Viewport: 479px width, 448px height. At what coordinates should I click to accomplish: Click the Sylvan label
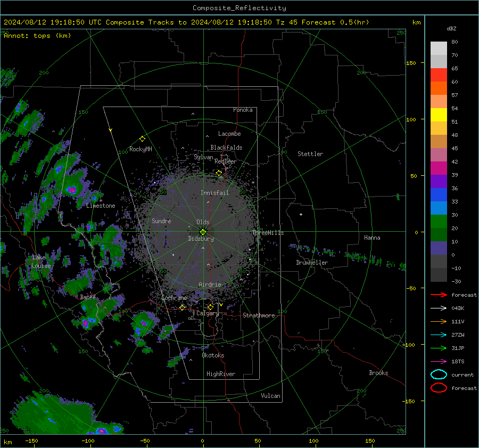pyautogui.click(x=203, y=157)
